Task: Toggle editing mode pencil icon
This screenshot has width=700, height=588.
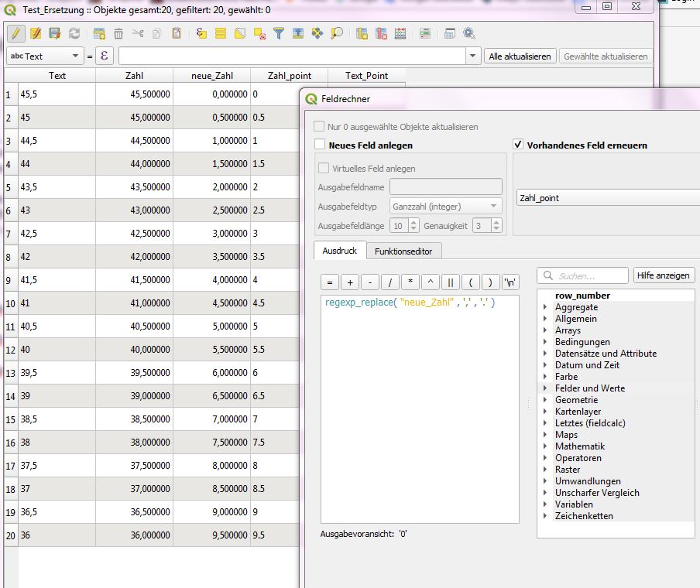Action: (15, 33)
